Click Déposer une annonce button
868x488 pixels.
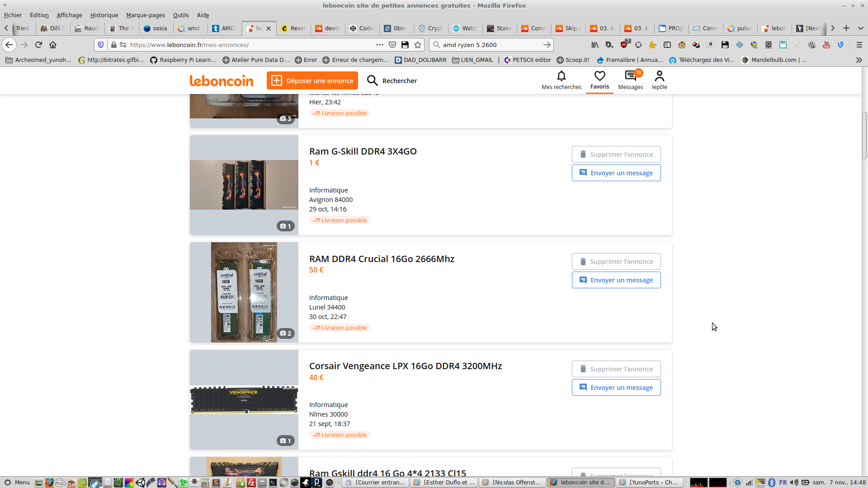[x=312, y=80]
